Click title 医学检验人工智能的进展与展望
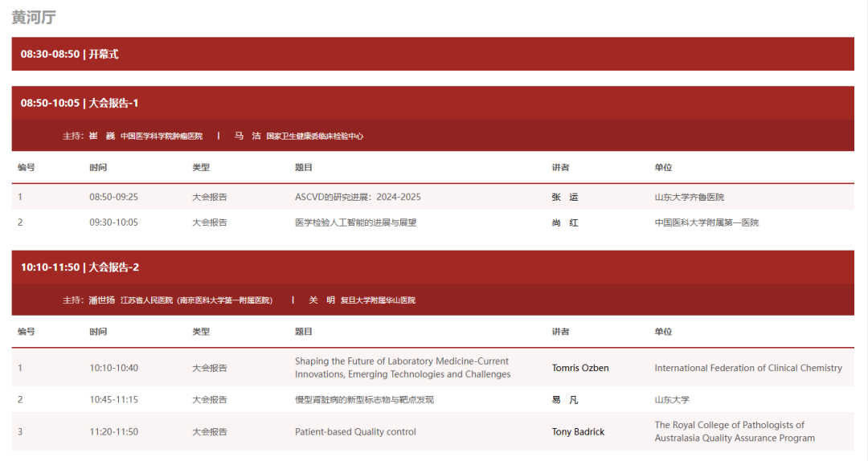The image size is (868, 461). coord(355,222)
